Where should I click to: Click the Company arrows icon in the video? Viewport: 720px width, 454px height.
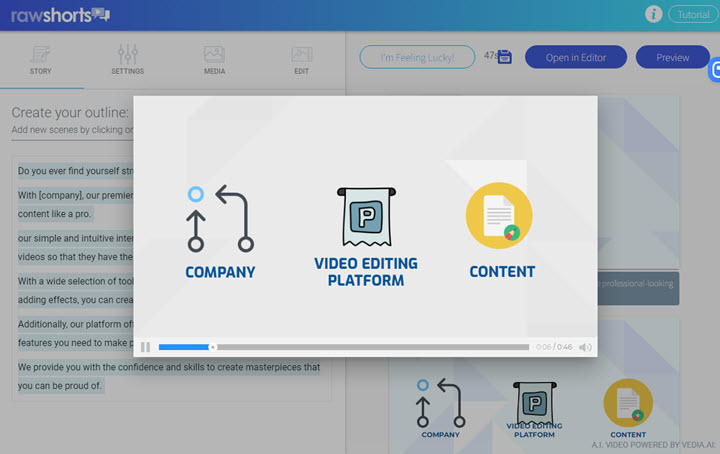220,219
